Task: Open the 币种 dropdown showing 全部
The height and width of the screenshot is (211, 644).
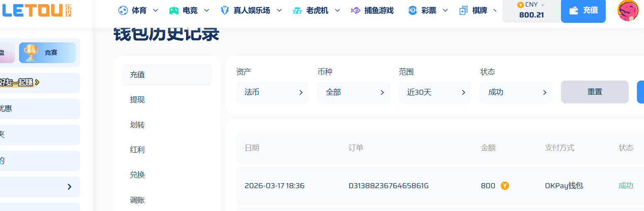Action: [353, 92]
